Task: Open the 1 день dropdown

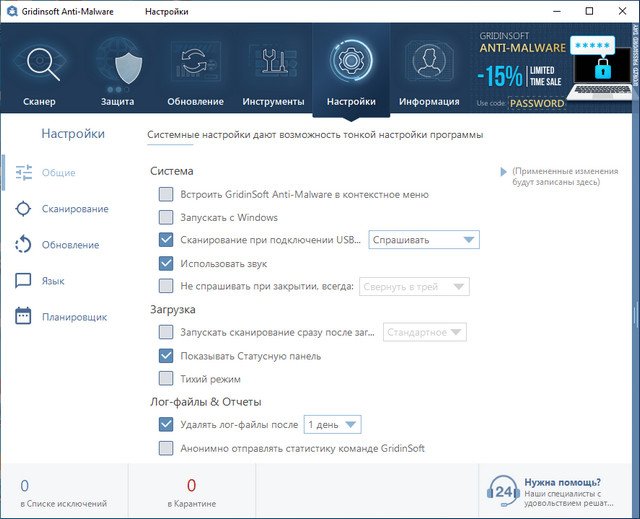Action: tap(332, 425)
